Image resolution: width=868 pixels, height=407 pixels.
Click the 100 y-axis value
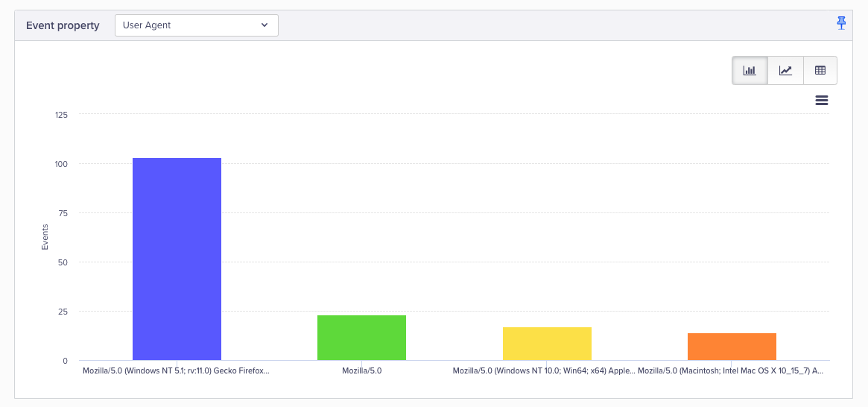(x=61, y=164)
